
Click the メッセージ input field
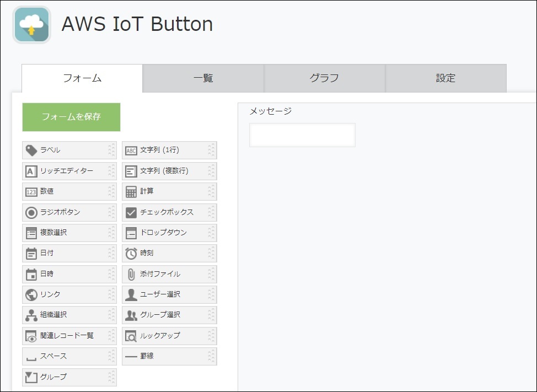(x=302, y=135)
